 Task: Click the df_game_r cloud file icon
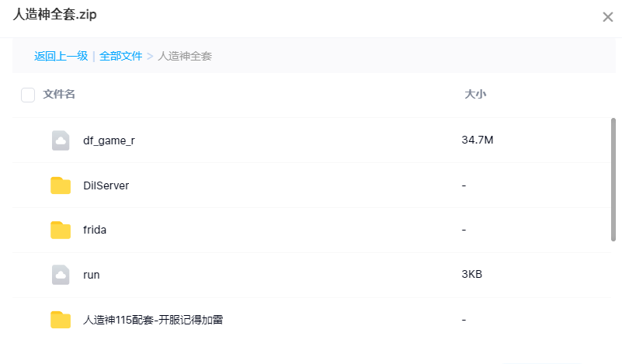click(61, 140)
